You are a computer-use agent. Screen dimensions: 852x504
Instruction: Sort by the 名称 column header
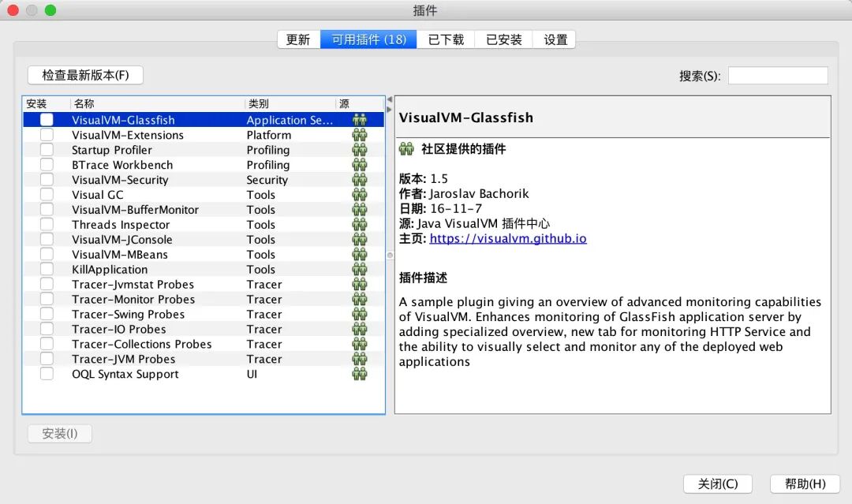[157, 104]
